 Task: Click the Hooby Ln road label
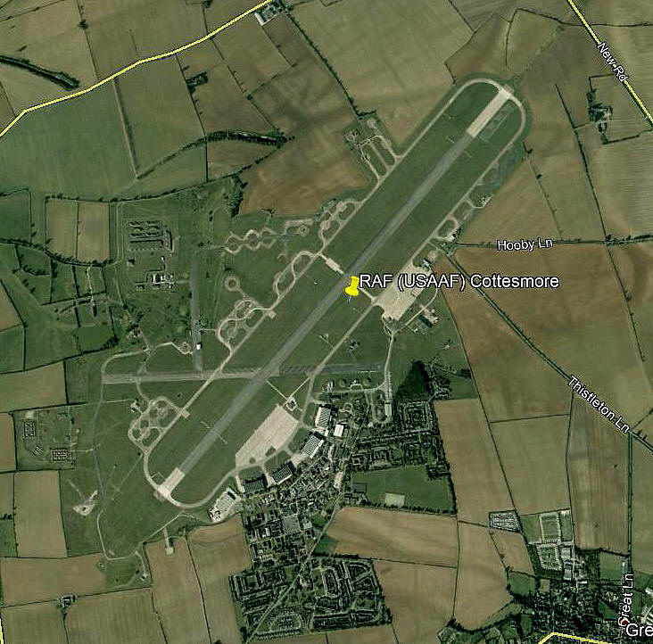click(x=525, y=244)
